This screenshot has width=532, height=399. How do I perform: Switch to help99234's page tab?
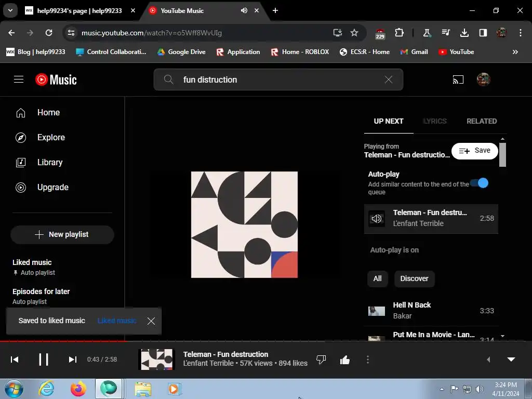pos(79,10)
